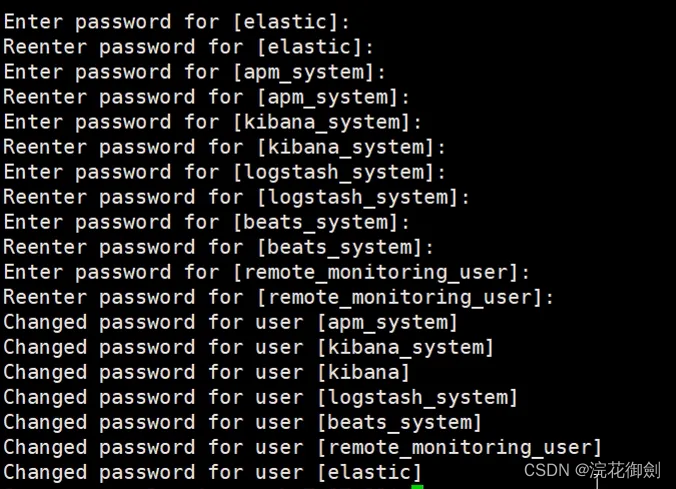Click "Changed password for user [kibana_system]"
The image size is (676, 489).
point(248,348)
